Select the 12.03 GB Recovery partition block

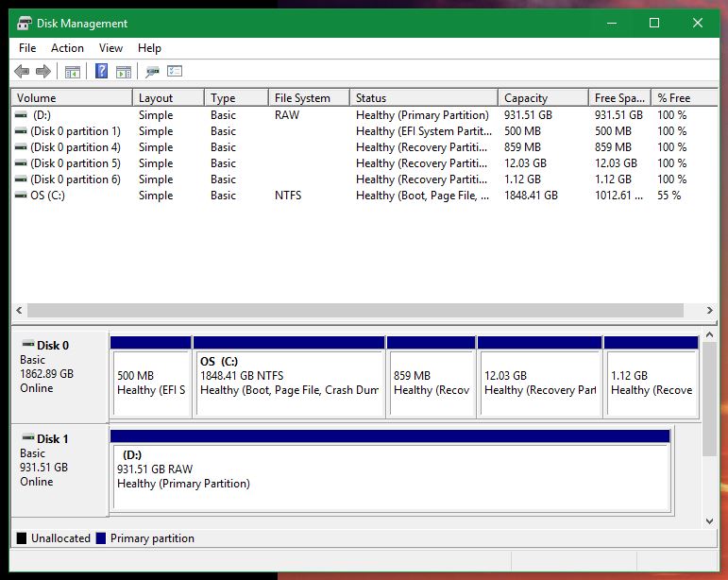click(539, 382)
